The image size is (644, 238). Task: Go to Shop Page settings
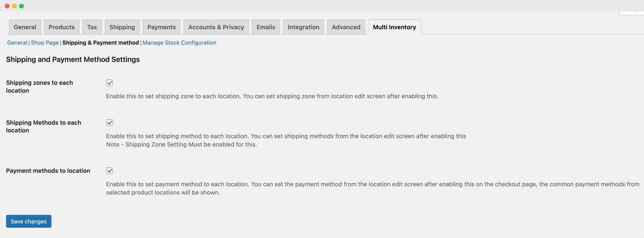(44, 43)
